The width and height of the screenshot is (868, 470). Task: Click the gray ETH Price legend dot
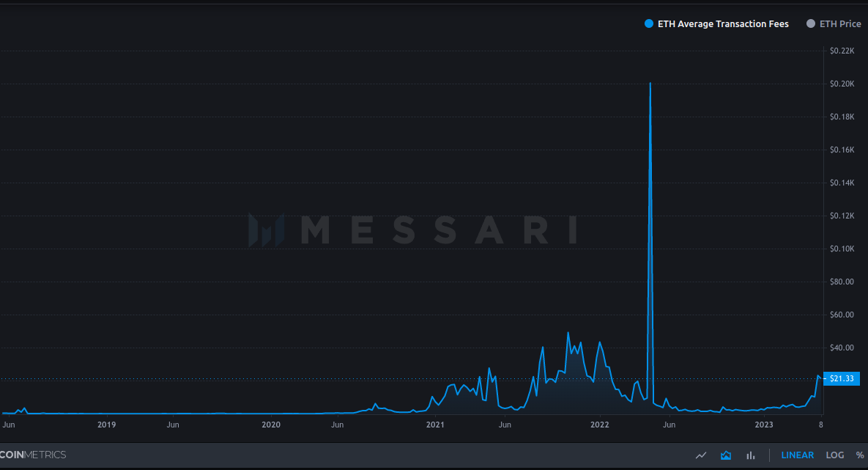pos(810,24)
